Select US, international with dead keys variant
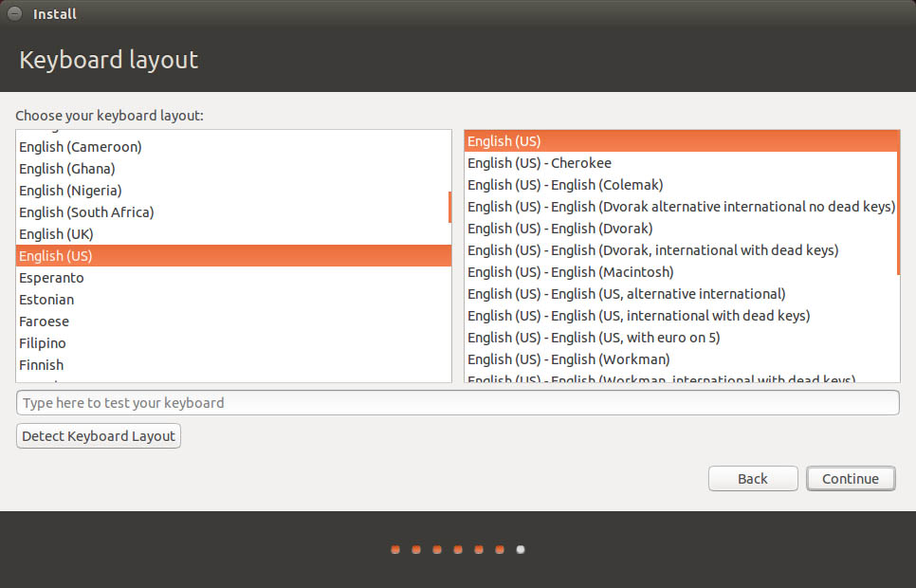Viewport: 916px width, 588px height. [681, 316]
